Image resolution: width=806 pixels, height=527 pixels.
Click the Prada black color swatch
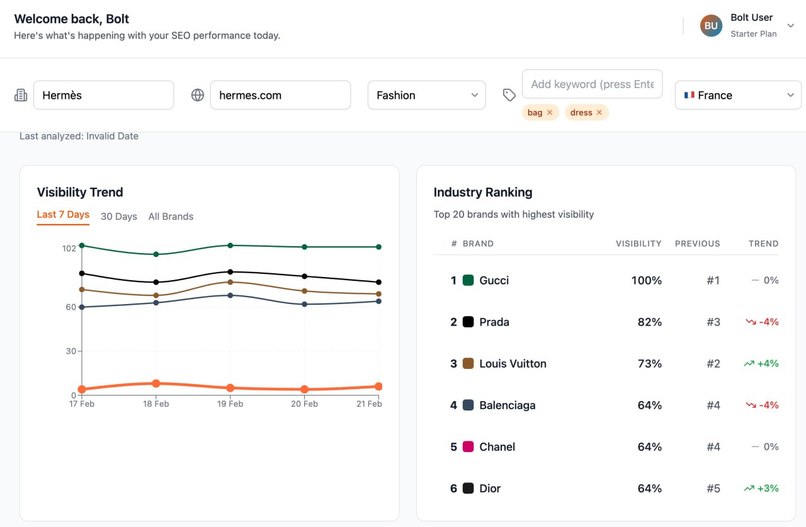tap(468, 322)
